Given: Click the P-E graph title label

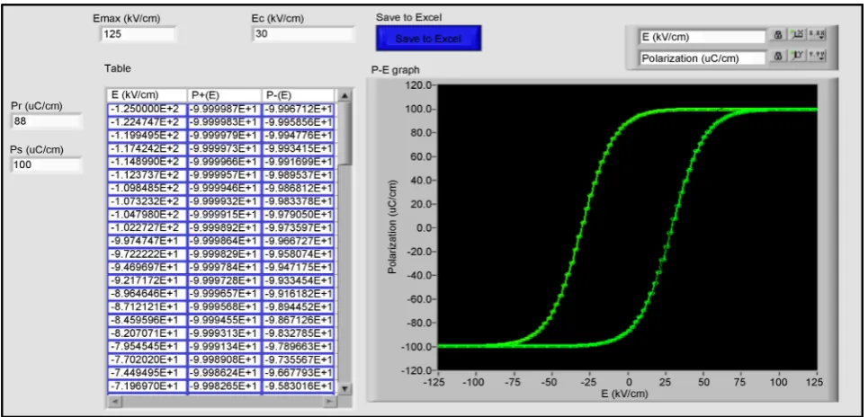Looking at the screenshot, I should click(x=395, y=70).
